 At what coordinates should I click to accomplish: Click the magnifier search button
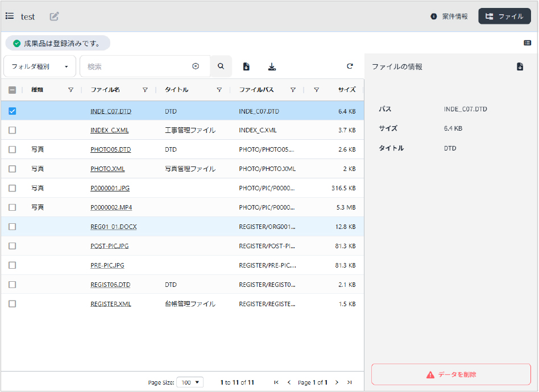tap(221, 66)
